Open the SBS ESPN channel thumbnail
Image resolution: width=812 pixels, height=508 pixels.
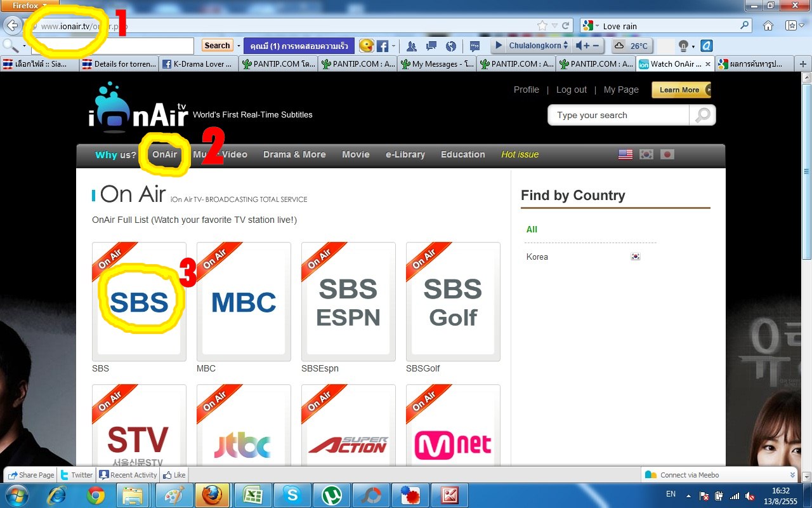click(348, 302)
